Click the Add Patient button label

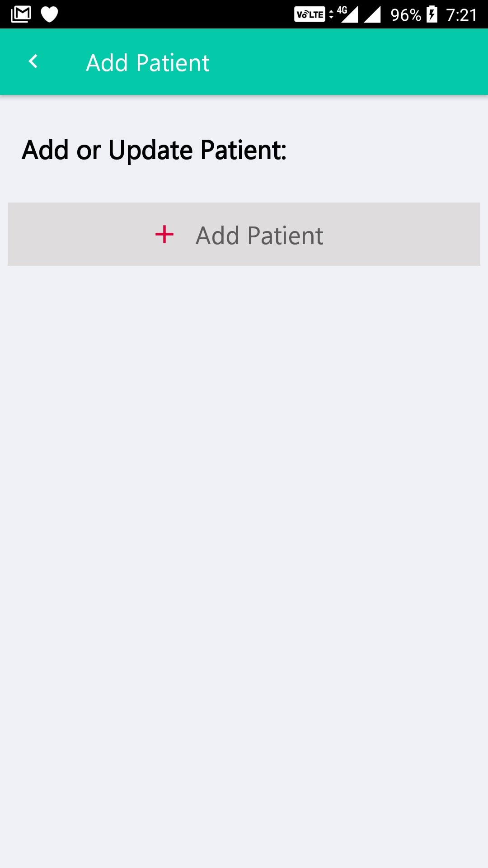tap(259, 236)
